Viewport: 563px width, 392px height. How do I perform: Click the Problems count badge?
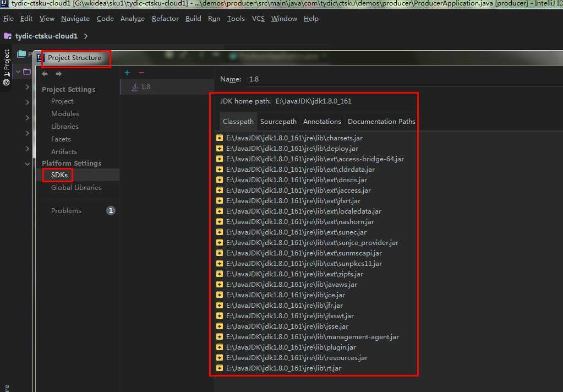pos(111,211)
